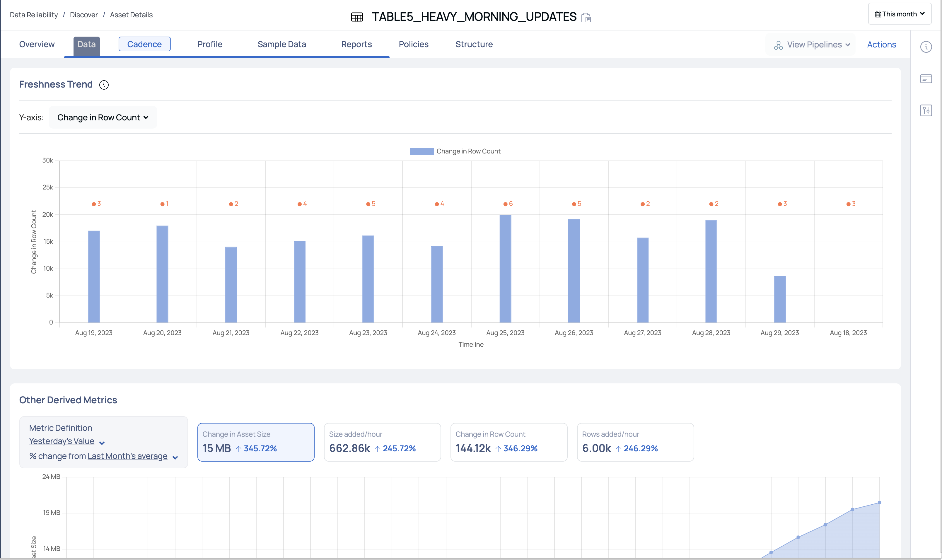Click the Actions link
Screen dimensions: 942x560
(881, 45)
